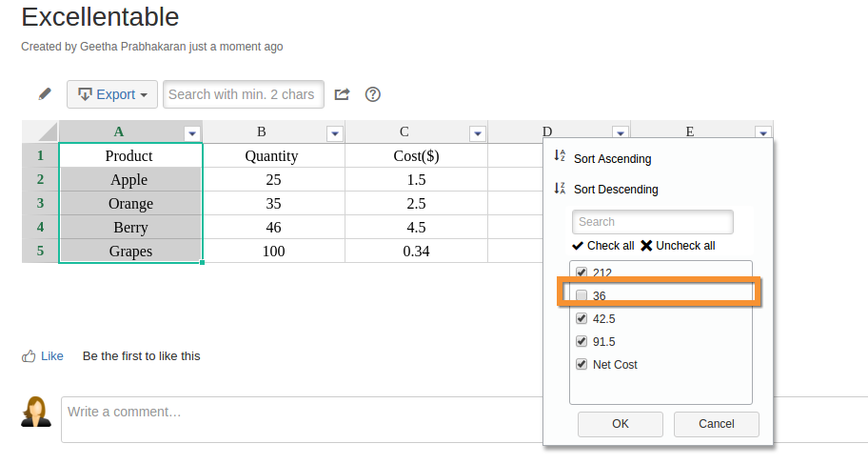Click the Uncheck all X icon

coord(646,246)
